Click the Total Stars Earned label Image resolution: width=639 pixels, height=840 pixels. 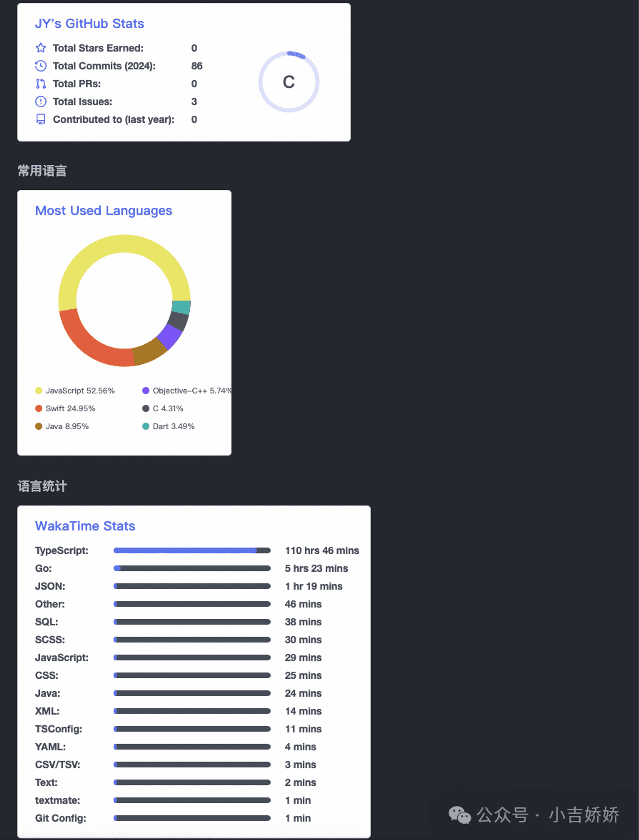pyautogui.click(x=98, y=48)
